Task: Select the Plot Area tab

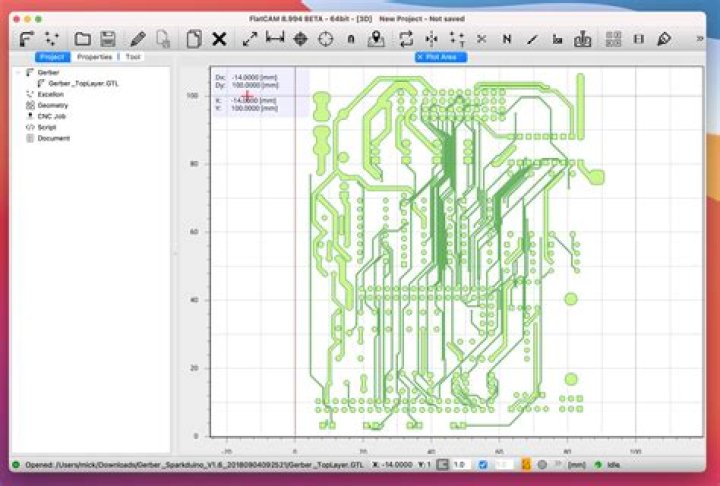Action: click(x=441, y=57)
